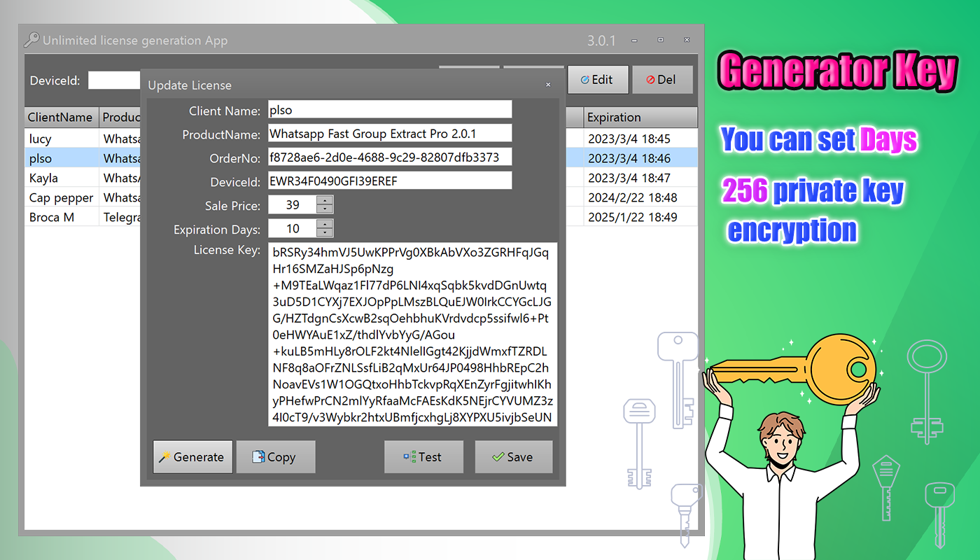Click inside the License Key text area
The image size is (980, 560).
(x=413, y=335)
